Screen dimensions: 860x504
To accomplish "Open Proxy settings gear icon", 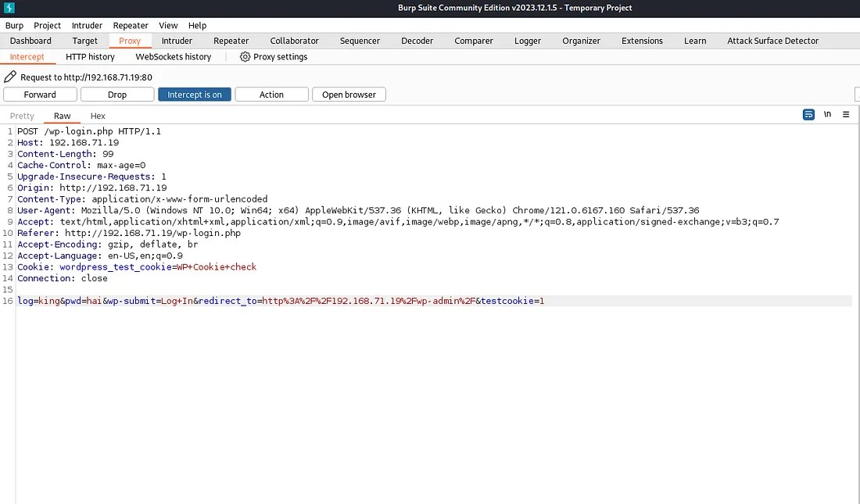I will pos(245,57).
